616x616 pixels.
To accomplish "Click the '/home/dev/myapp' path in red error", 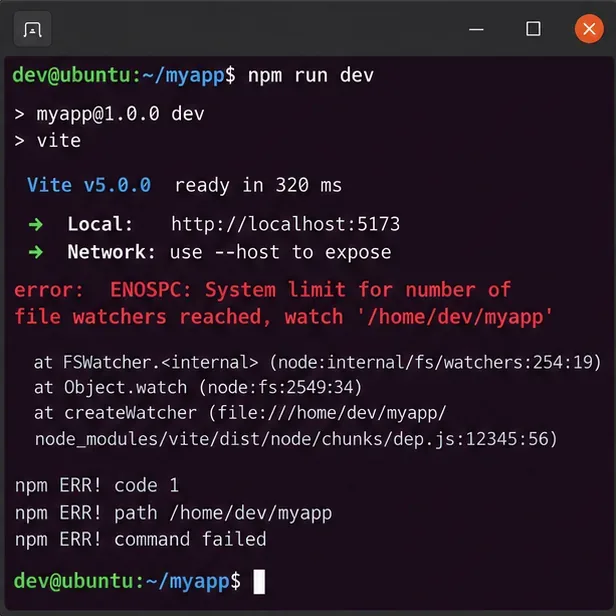I will (x=455, y=317).
